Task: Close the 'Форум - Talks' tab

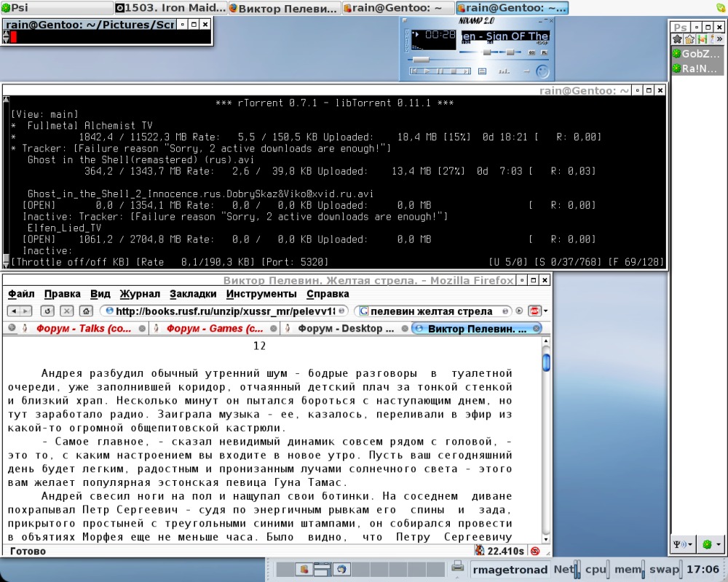Action: pyautogui.click(x=142, y=329)
